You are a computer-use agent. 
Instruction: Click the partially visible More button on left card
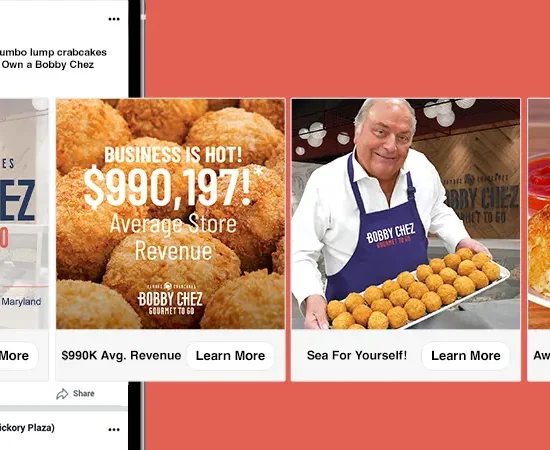pyautogui.click(x=18, y=356)
